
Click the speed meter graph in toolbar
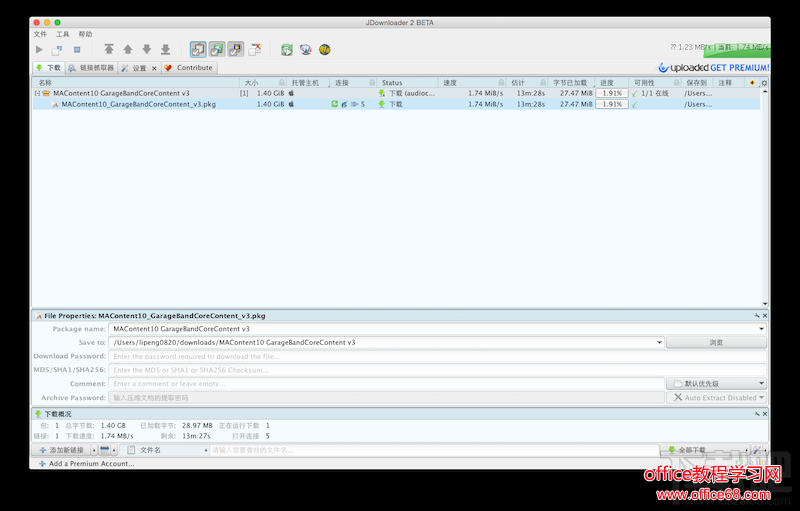pos(736,49)
